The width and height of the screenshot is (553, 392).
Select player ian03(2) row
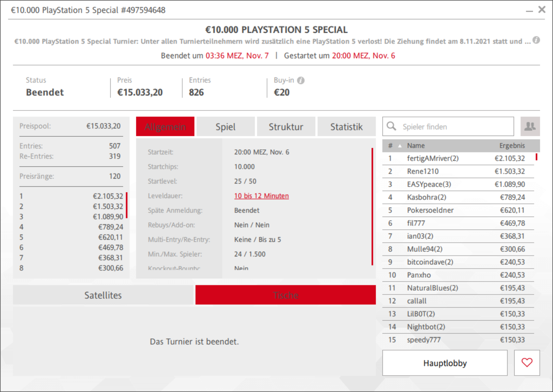(x=458, y=236)
